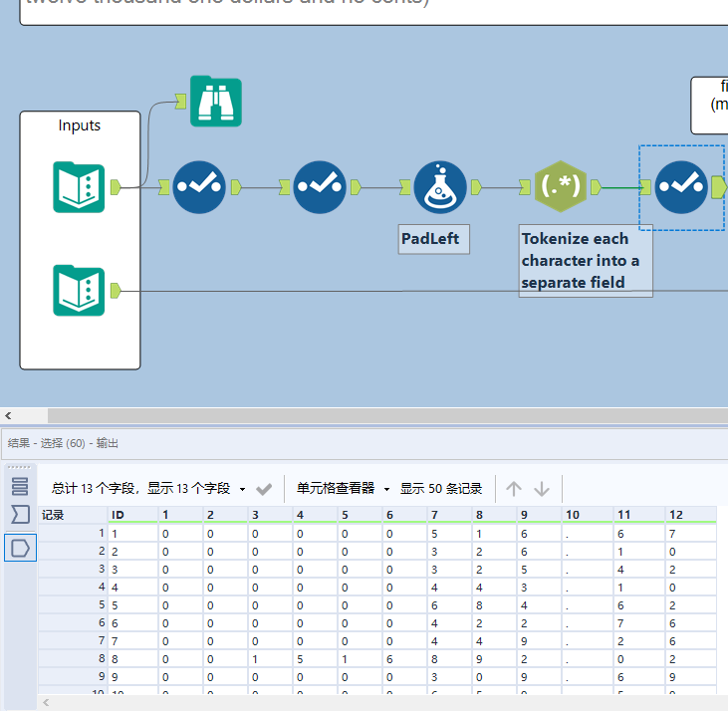Viewport: 728px width, 711px height.
Task: Click output anchor of top Text Input
Action: (116, 187)
